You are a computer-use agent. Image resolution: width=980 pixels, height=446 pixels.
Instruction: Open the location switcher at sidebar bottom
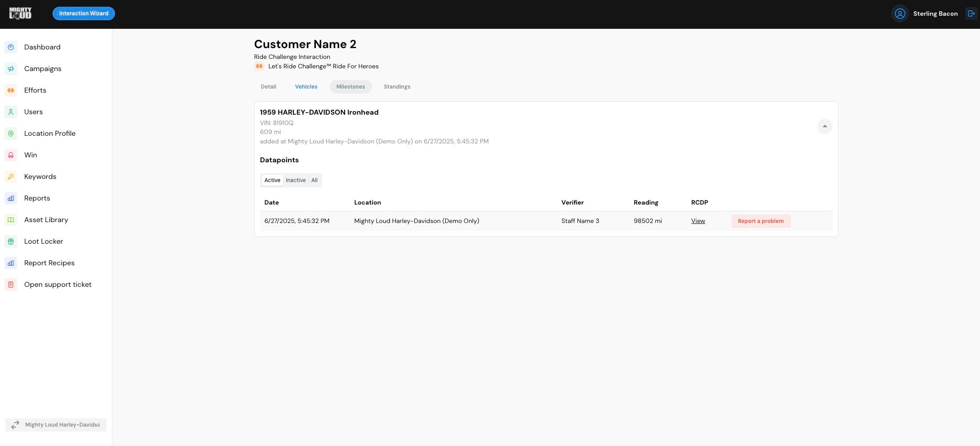56,425
